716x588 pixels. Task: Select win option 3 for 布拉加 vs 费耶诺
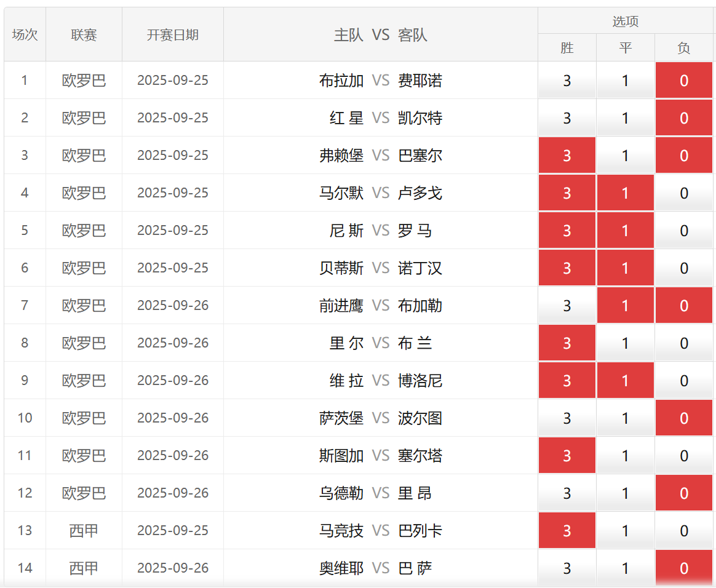click(x=567, y=81)
